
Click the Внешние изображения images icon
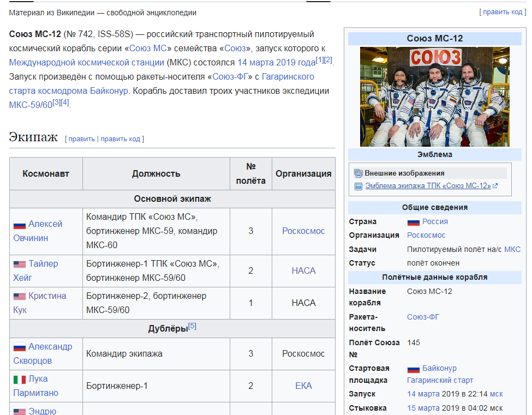tap(358, 173)
